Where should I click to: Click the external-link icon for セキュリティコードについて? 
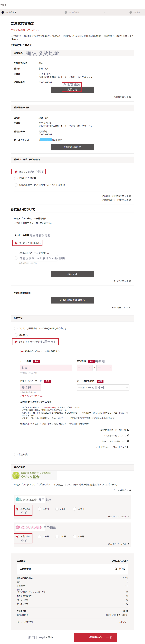click(x=128, y=441)
